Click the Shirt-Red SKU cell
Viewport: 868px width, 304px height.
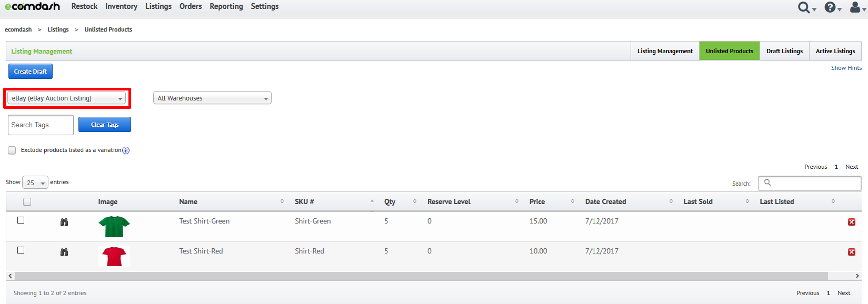pyautogui.click(x=310, y=251)
